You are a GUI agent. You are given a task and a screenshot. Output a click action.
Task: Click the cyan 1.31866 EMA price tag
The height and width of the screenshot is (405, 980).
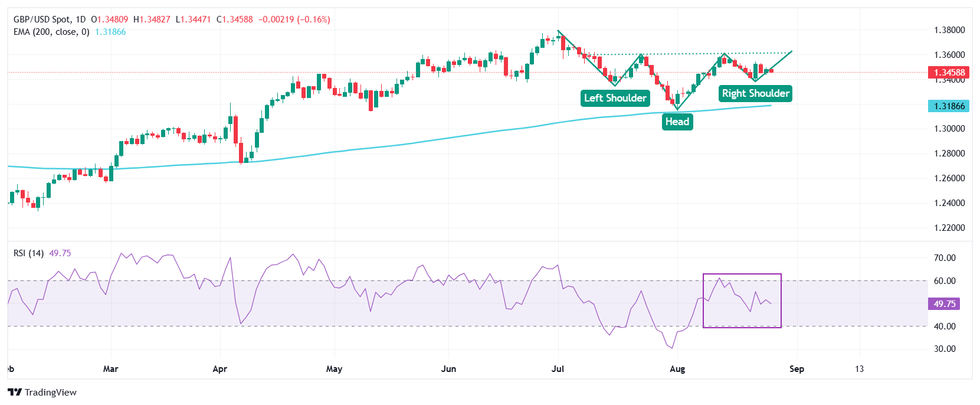coord(949,106)
